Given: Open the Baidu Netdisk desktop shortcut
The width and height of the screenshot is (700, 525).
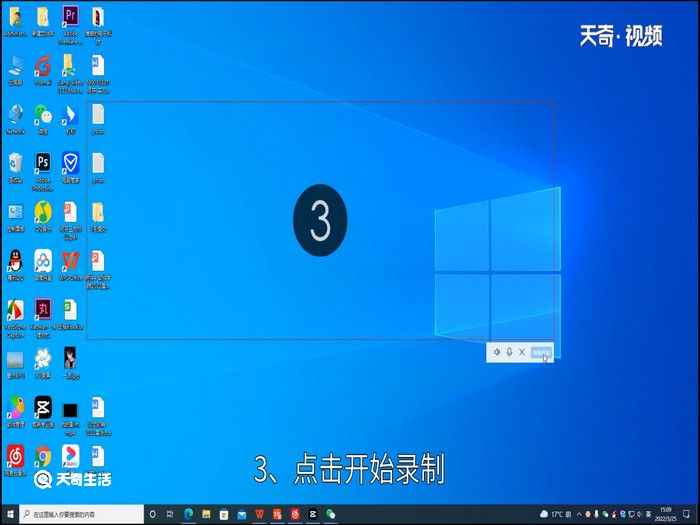Looking at the screenshot, I should [43, 266].
